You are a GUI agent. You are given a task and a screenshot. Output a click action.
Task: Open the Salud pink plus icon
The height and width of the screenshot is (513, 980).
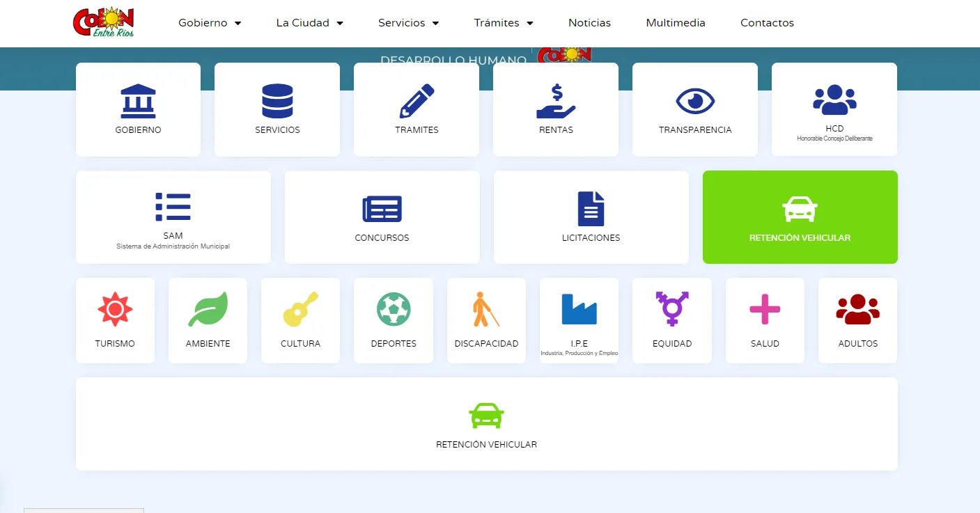click(x=765, y=310)
